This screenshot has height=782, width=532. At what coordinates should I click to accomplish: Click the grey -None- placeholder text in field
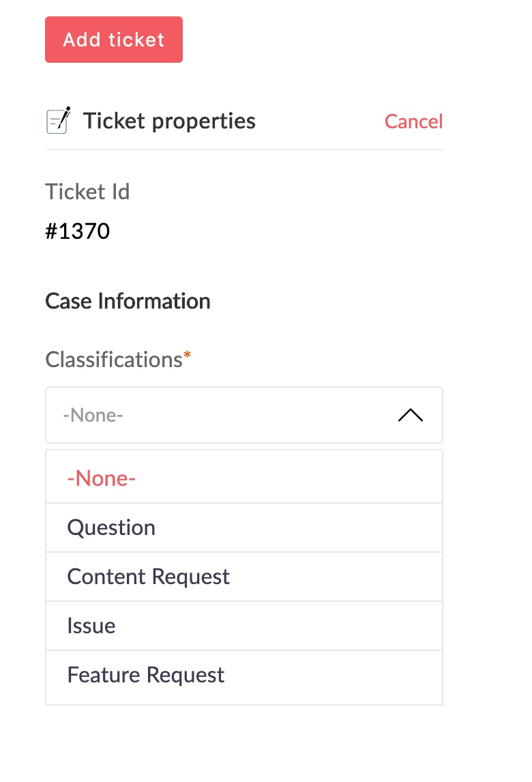click(93, 415)
